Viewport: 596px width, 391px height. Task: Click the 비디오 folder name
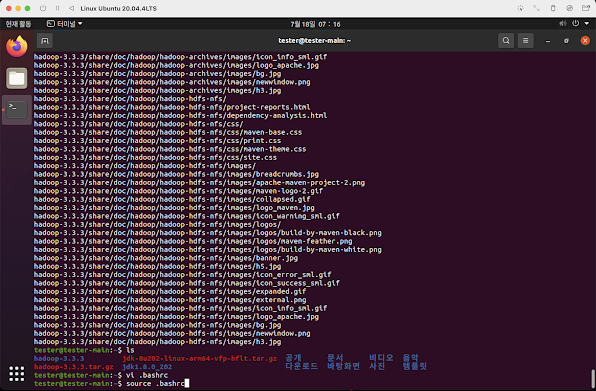coord(381,358)
